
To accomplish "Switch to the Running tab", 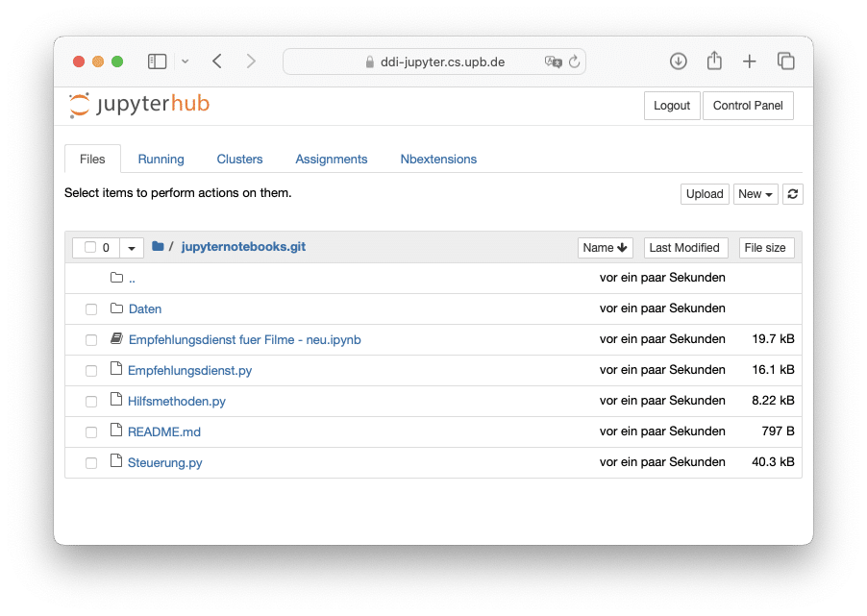I will (x=161, y=160).
